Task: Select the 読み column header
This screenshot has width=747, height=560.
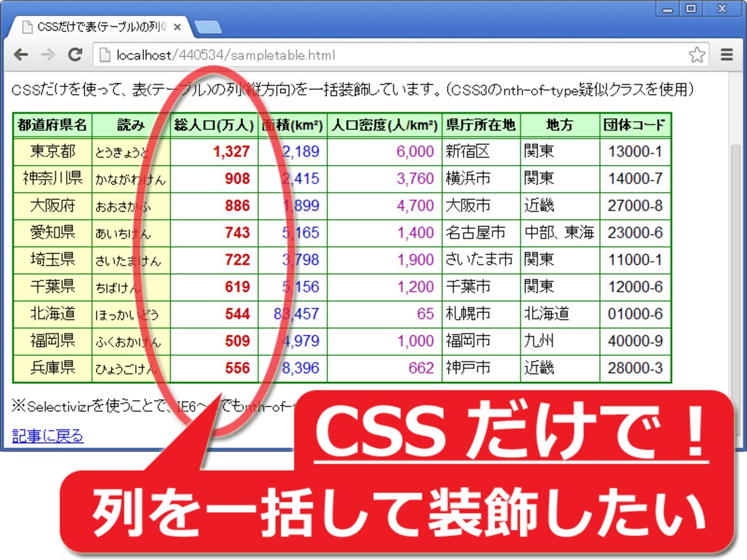Action: pyautogui.click(x=131, y=125)
